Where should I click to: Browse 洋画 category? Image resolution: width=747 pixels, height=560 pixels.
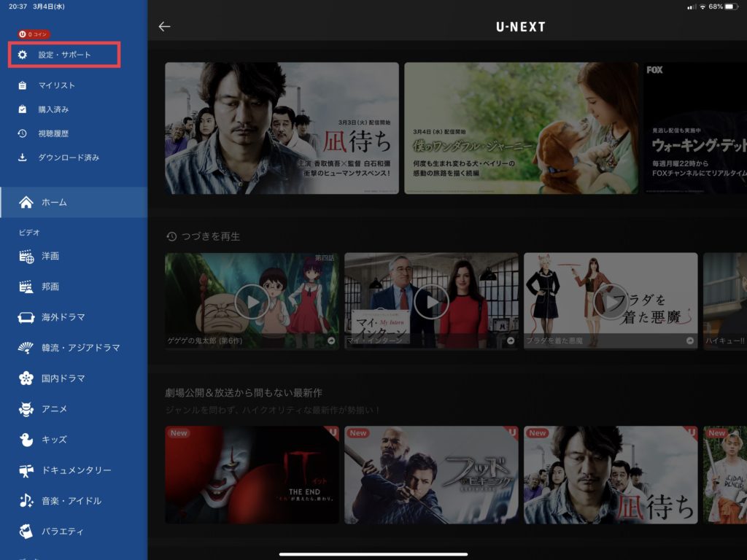(x=50, y=256)
